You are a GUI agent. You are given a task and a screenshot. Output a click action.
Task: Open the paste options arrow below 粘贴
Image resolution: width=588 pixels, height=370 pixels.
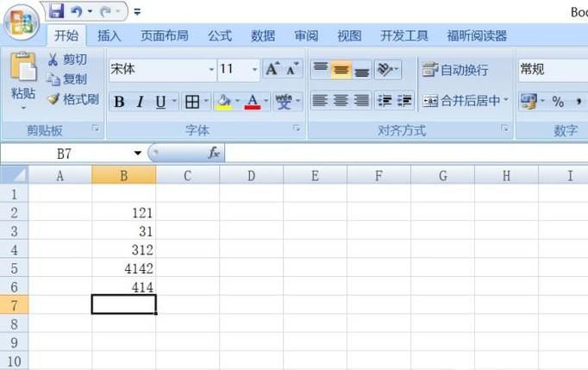(23, 108)
